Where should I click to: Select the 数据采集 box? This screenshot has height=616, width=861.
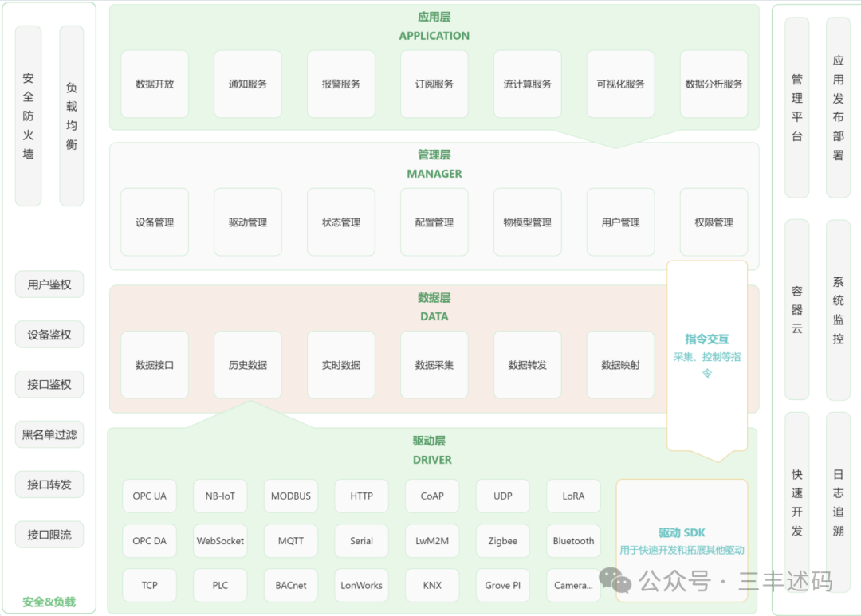click(434, 365)
